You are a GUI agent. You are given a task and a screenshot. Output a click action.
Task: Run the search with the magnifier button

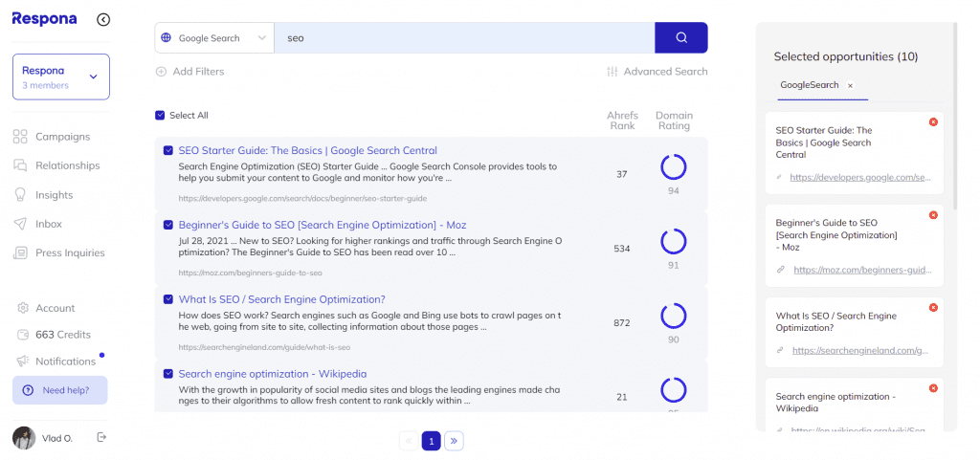click(x=681, y=38)
